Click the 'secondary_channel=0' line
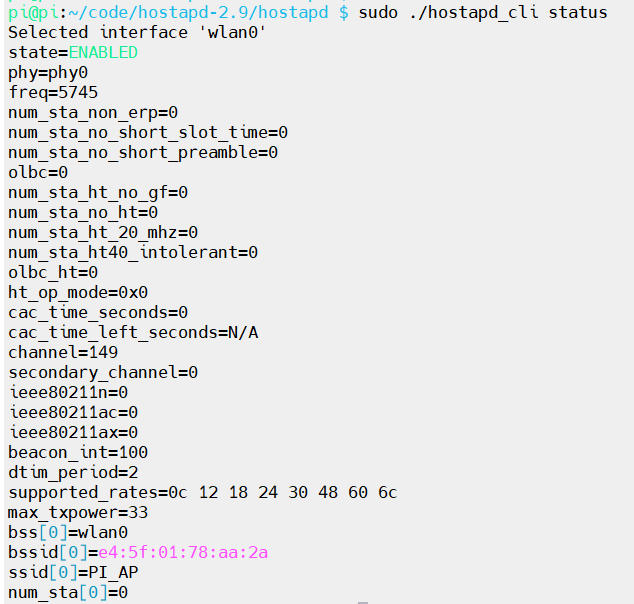Image resolution: width=634 pixels, height=604 pixels. pyautogui.click(x=103, y=372)
